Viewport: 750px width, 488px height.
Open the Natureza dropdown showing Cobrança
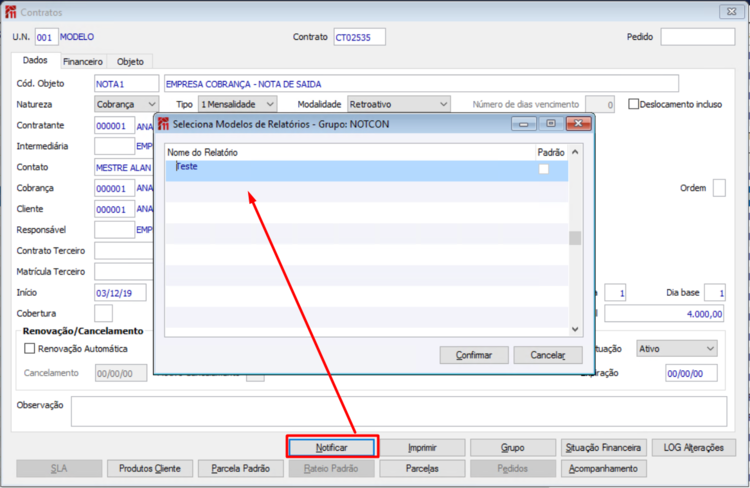point(126,104)
